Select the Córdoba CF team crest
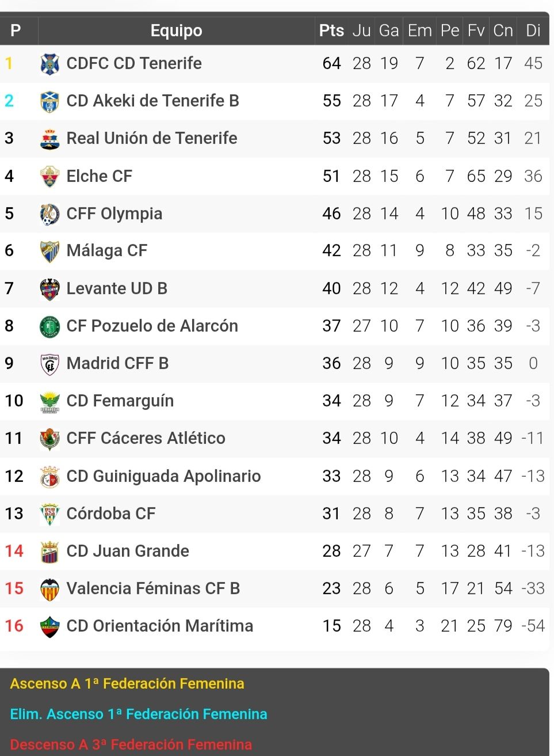554x756 pixels. tap(50, 514)
